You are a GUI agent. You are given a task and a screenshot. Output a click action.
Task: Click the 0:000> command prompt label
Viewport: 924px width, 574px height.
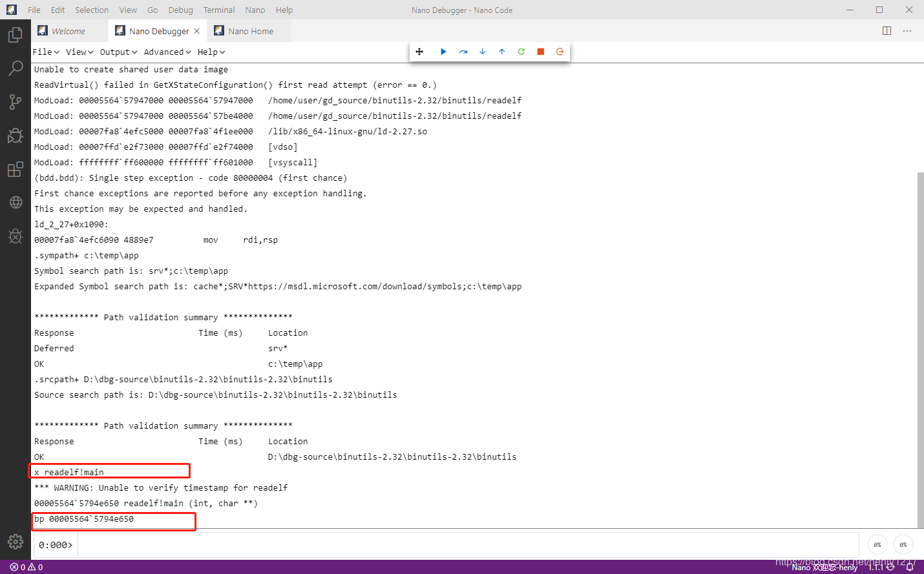56,545
